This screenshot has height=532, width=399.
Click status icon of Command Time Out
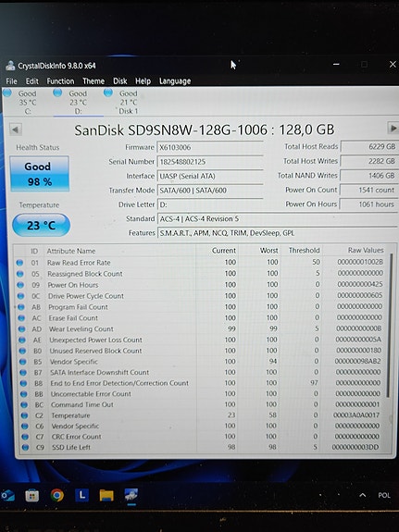pos(24,404)
